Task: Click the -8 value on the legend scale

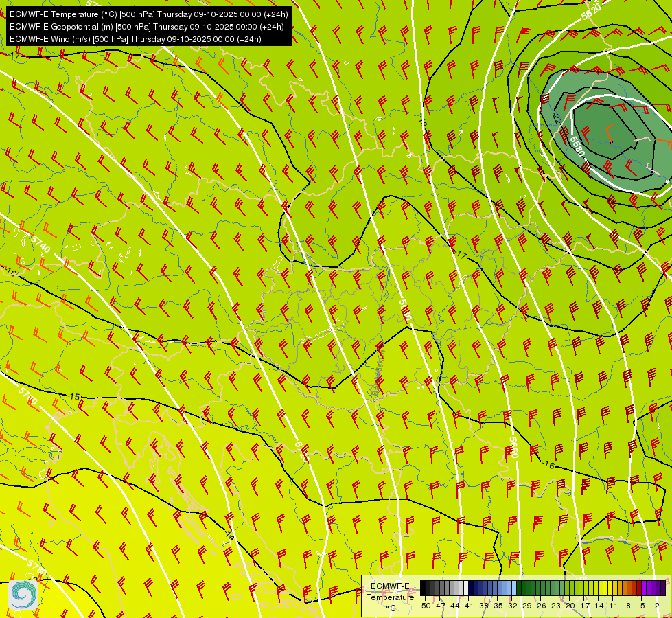Action: tap(627, 606)
